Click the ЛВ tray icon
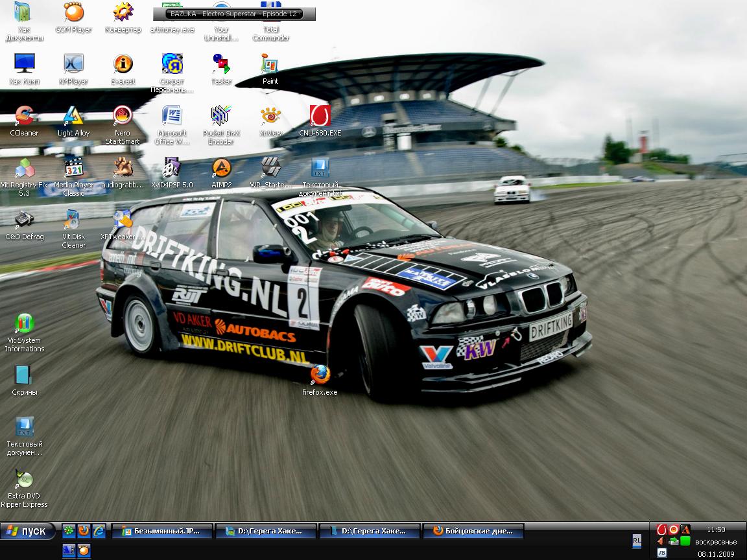Image resolution: width=747 pixels, height=560 pixels. pyautogui.click(x=661, y=553)
